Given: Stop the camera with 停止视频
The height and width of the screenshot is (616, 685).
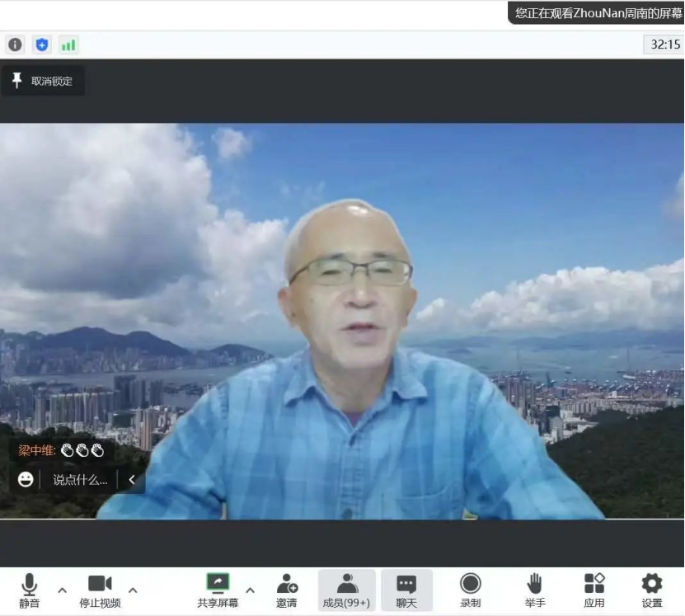Looking at the screenshot, I should click(100, 590).
